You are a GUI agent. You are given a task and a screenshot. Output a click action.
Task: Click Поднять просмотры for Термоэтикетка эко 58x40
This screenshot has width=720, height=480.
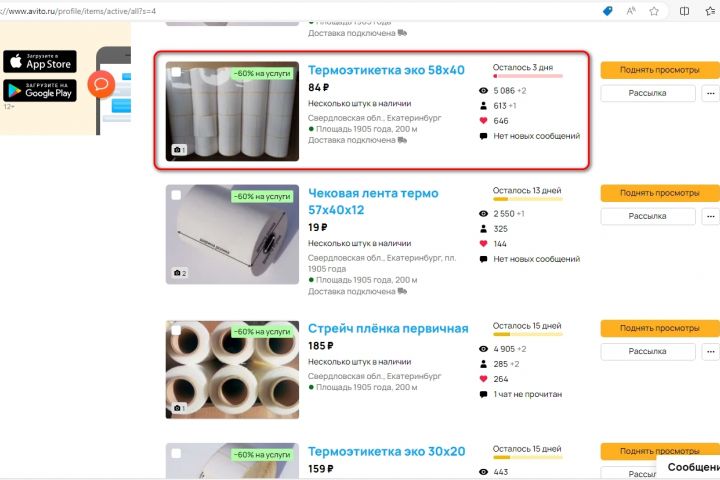[660, 70]
